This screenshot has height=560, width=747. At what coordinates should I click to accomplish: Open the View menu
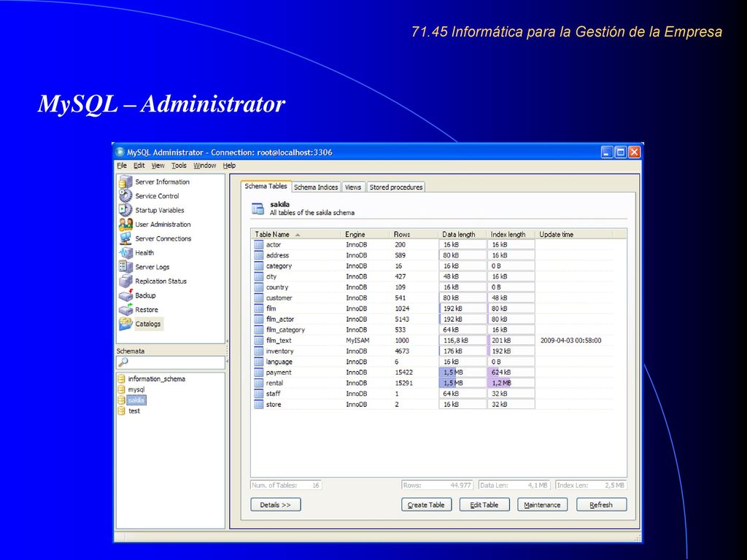(x=158, y=166)
